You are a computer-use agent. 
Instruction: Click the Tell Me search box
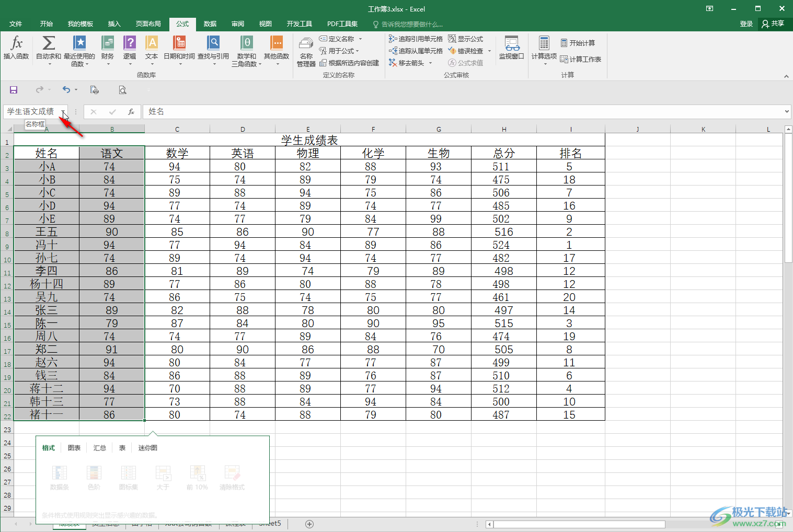(408, 25)
